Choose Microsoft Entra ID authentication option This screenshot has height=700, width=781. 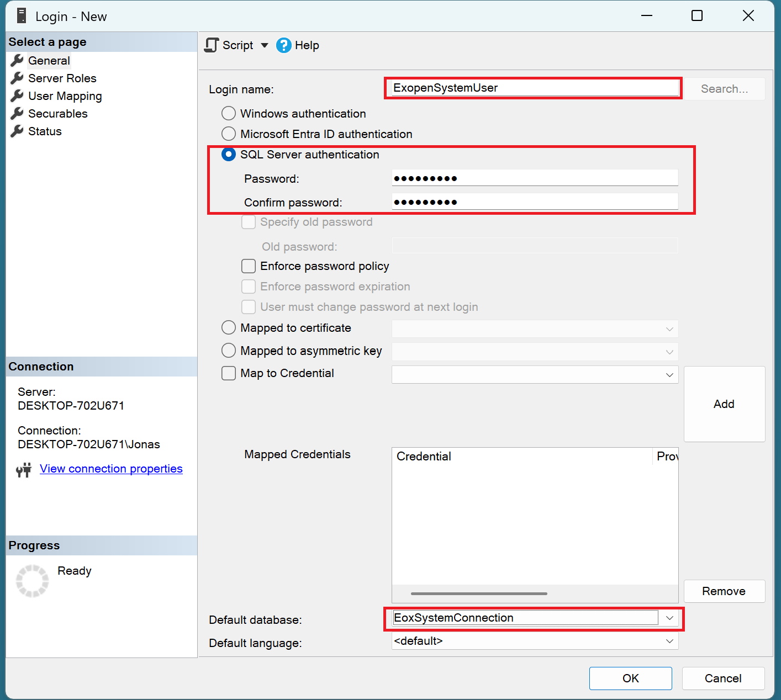(x=229, y=134)
